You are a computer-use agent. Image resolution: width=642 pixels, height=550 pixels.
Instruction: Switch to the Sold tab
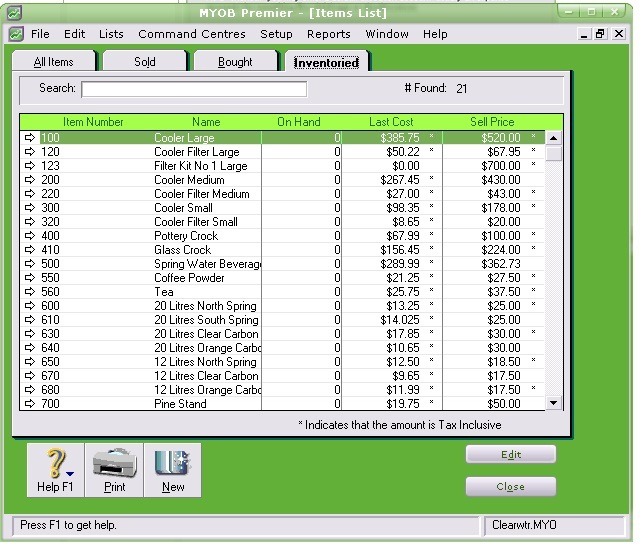[x=145, y=61]
